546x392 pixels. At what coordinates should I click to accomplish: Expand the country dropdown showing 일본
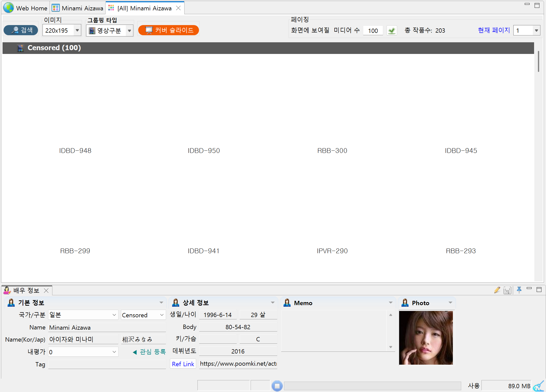(x=114, y=315)
